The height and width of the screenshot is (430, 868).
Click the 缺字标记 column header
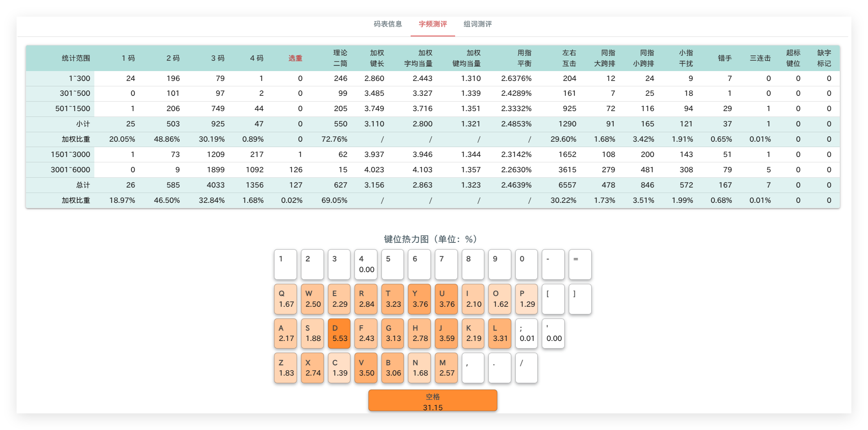point(824,58)
